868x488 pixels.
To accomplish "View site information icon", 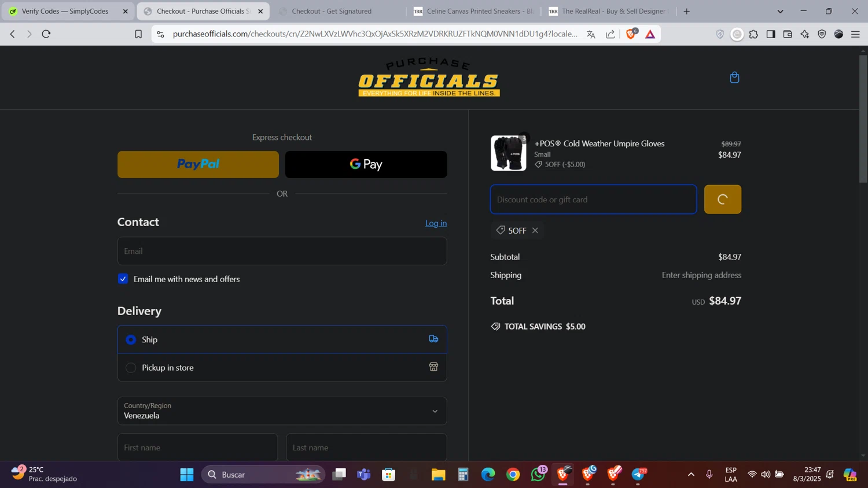I will point(161,34).
